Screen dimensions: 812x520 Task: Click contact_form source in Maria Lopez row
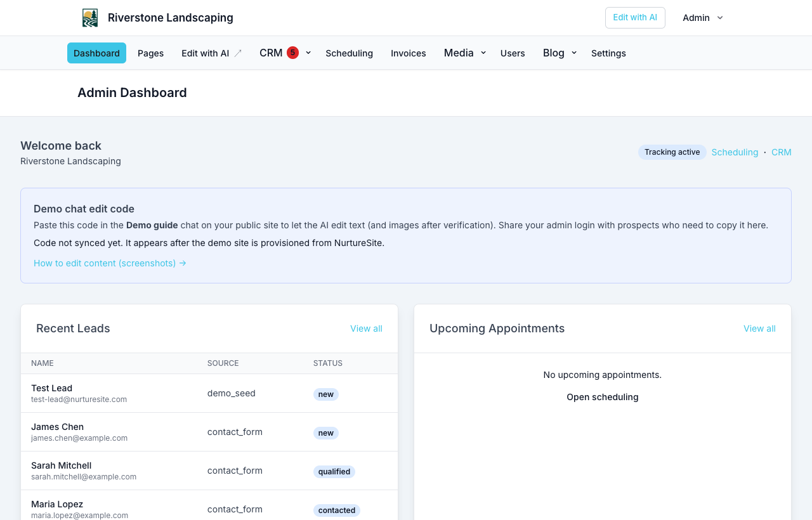[x=235, y=509]
